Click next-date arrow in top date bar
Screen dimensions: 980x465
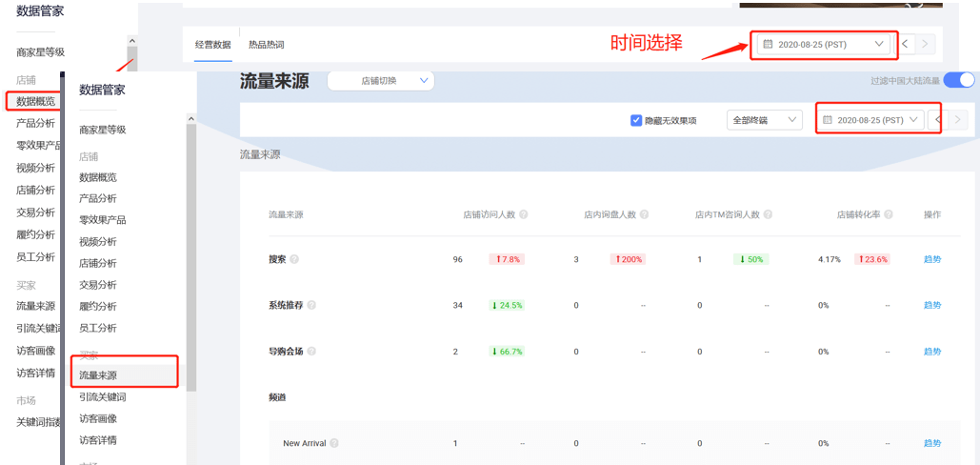click(x=925, y=44)
